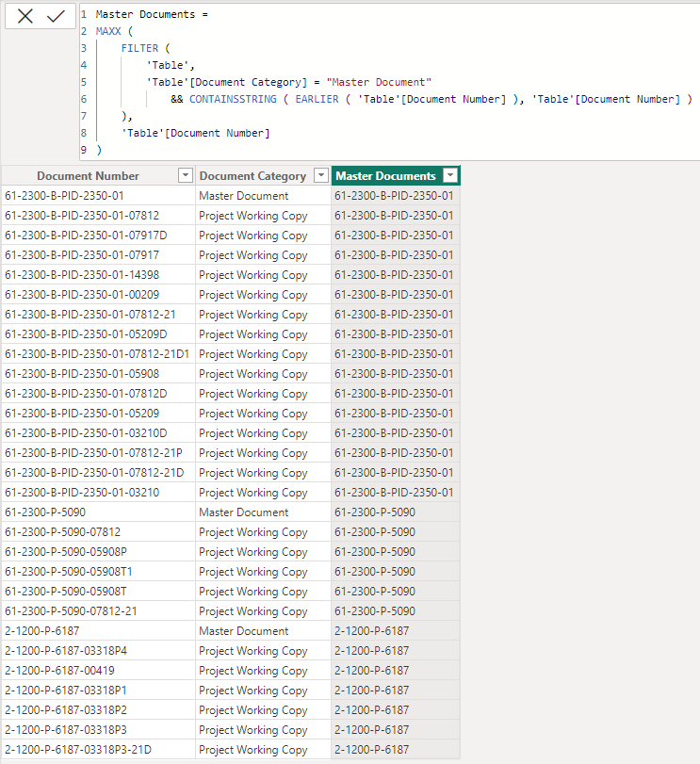Commit the formula with the checkmark icon

56,16
